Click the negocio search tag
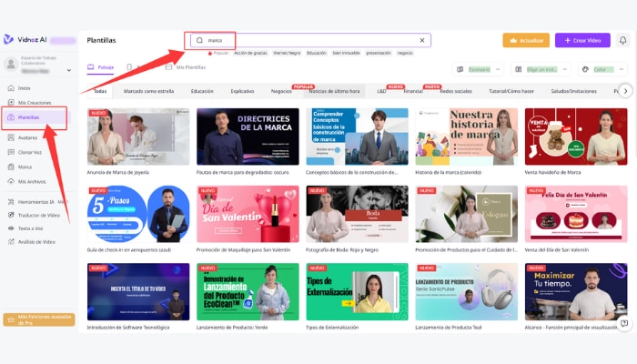This screenshot has height=364, width=637. tap(405, 53)
